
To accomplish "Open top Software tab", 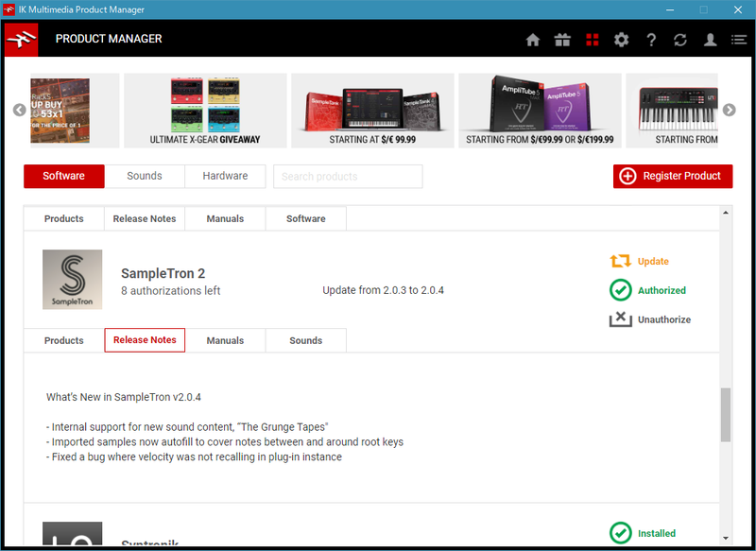I will (x=305, y=218).
